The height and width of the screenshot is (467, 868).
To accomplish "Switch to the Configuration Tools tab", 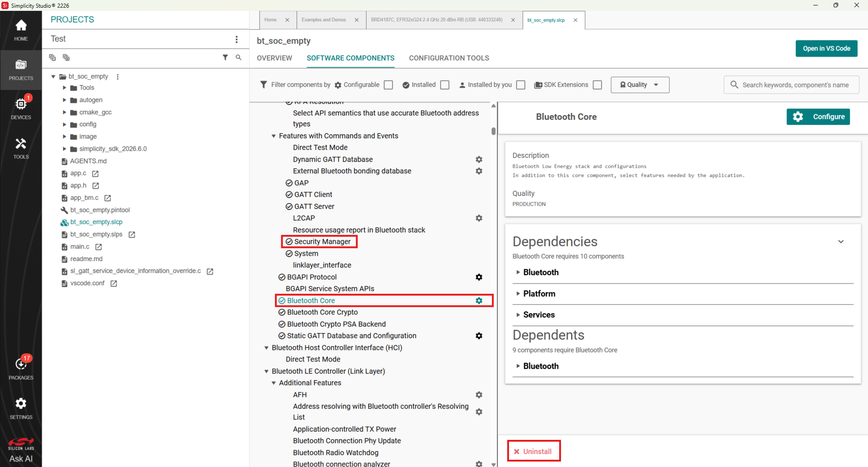I will click(449, 58).
